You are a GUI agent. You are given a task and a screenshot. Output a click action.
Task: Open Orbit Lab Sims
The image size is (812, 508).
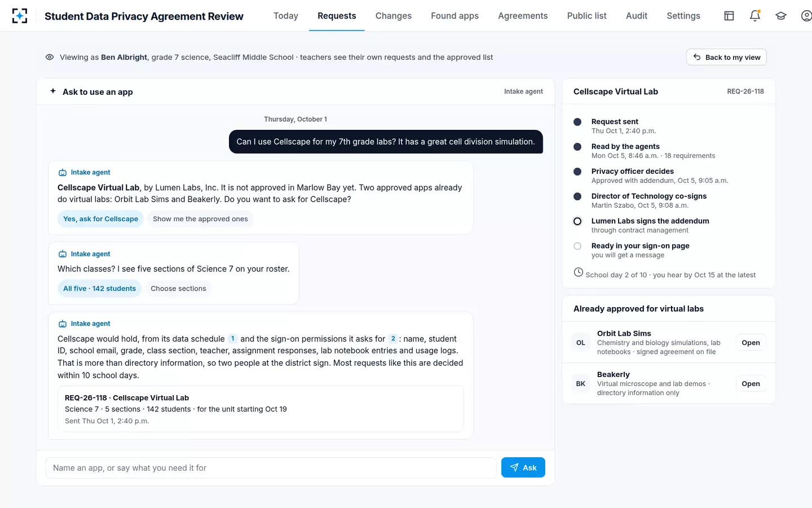751,343
